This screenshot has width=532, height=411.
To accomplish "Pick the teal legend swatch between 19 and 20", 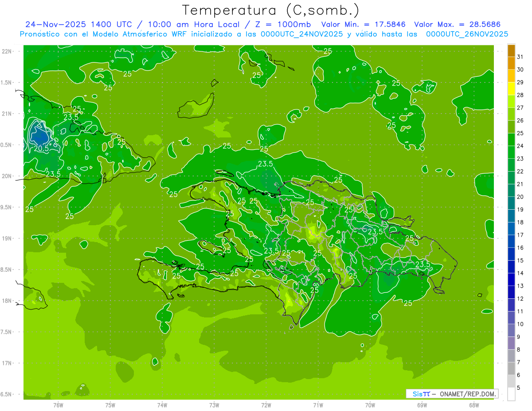I will 511,204.
